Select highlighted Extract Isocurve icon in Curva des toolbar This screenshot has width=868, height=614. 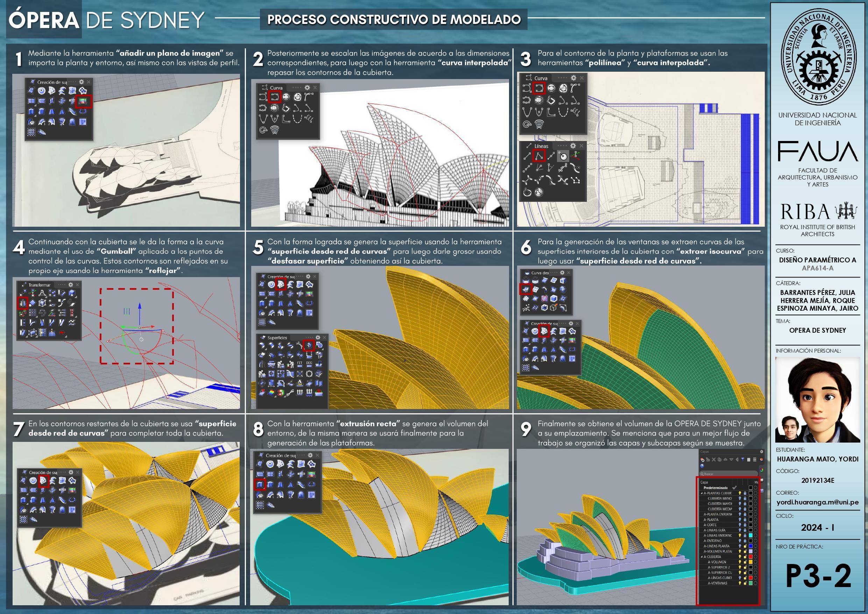click(x=526, y=289)
